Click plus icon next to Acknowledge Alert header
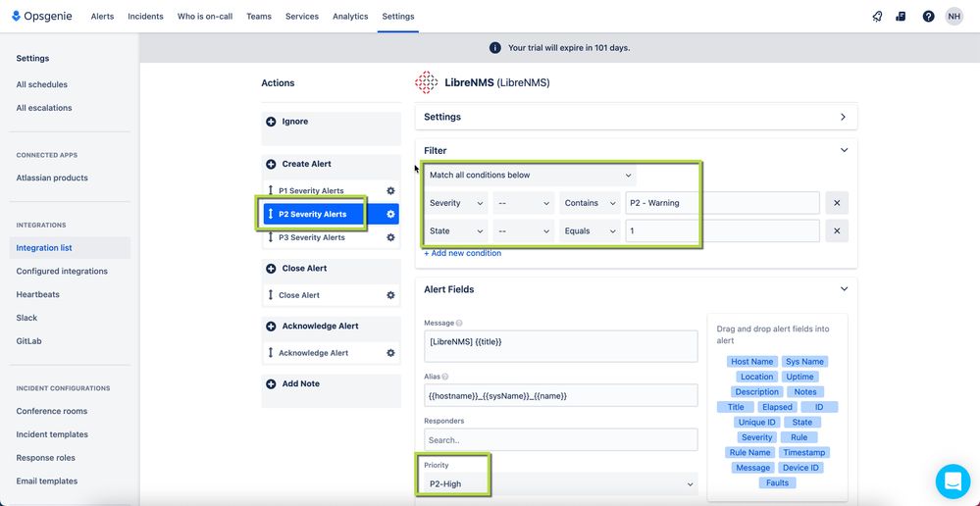This screenshot has width=980, height=506. tap(271, 327)
